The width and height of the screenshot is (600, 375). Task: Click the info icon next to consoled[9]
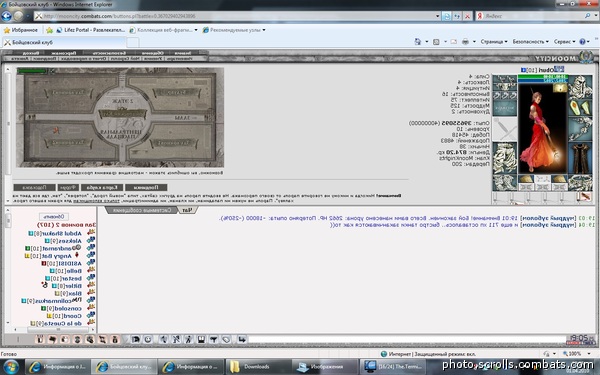coord(44,308)
